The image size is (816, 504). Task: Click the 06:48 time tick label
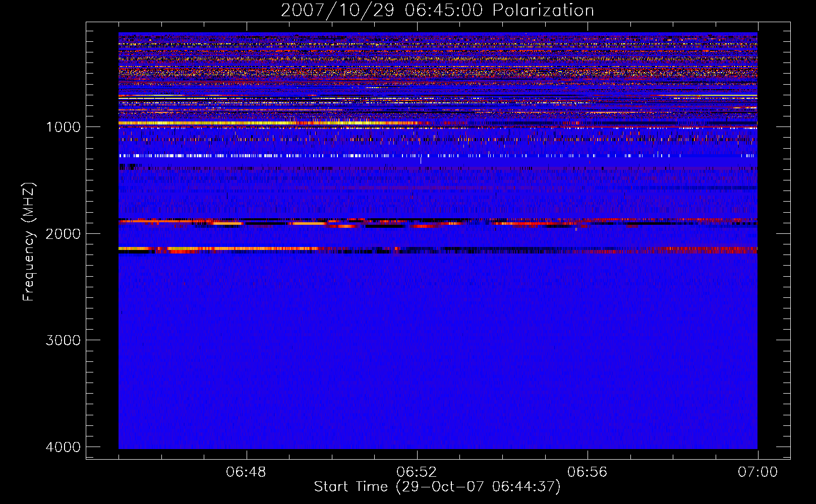pyautogui.click(x=246, y=472)
